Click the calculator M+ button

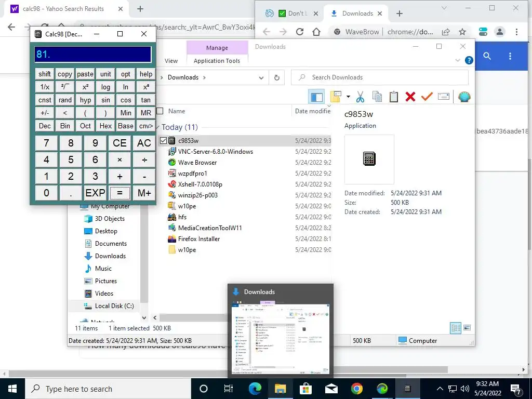click(x=144, y=193)
